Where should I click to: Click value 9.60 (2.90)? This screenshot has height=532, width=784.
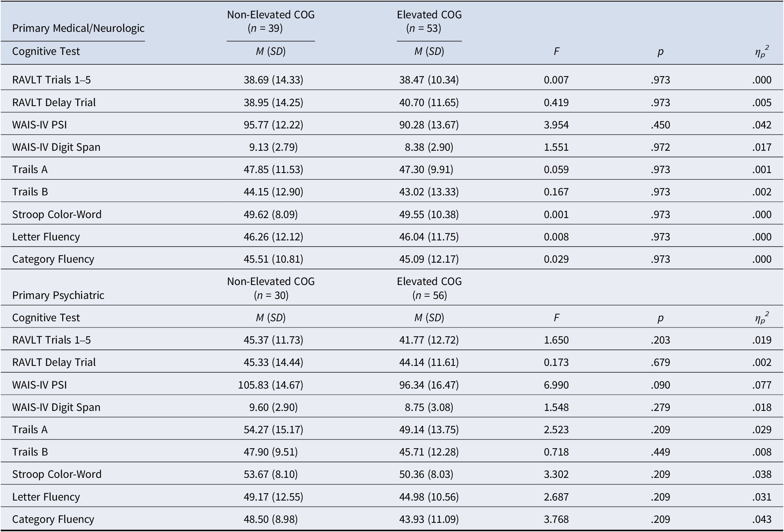pos(273,407)
